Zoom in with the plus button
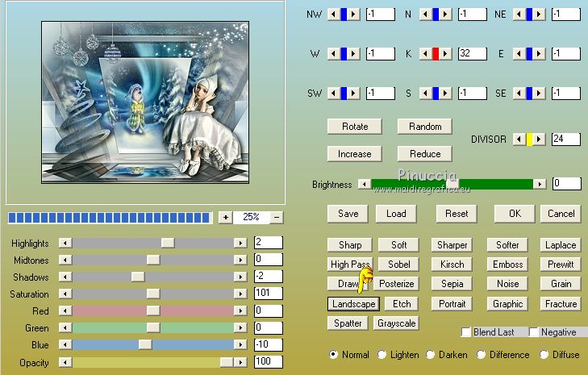The width and height of the screenshot is (588, 375). tap(225, 217)
